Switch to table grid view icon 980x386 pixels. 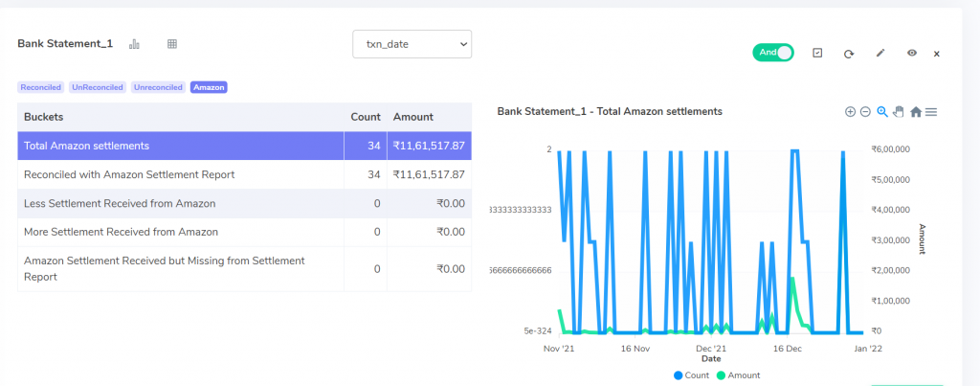coord(172,44)
